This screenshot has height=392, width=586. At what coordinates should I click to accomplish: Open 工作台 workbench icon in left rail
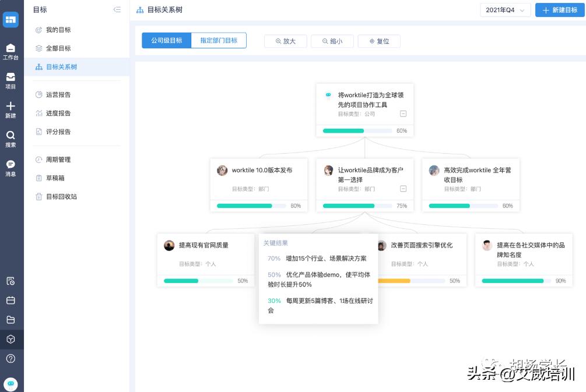pos(10,51)
